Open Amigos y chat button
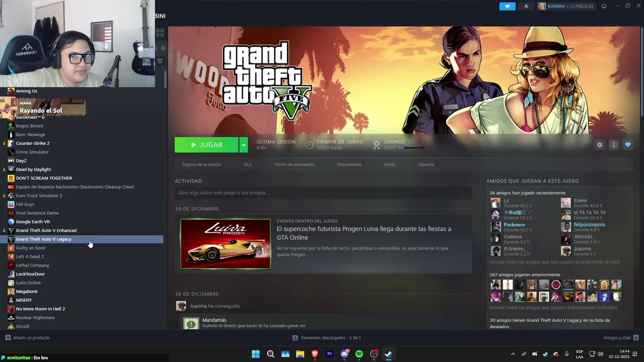 tap(621, 338)
